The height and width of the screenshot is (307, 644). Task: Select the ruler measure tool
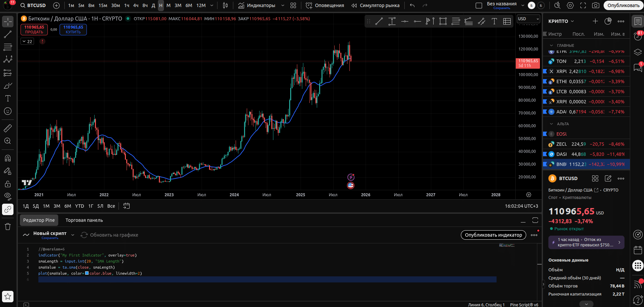[7, 128]
